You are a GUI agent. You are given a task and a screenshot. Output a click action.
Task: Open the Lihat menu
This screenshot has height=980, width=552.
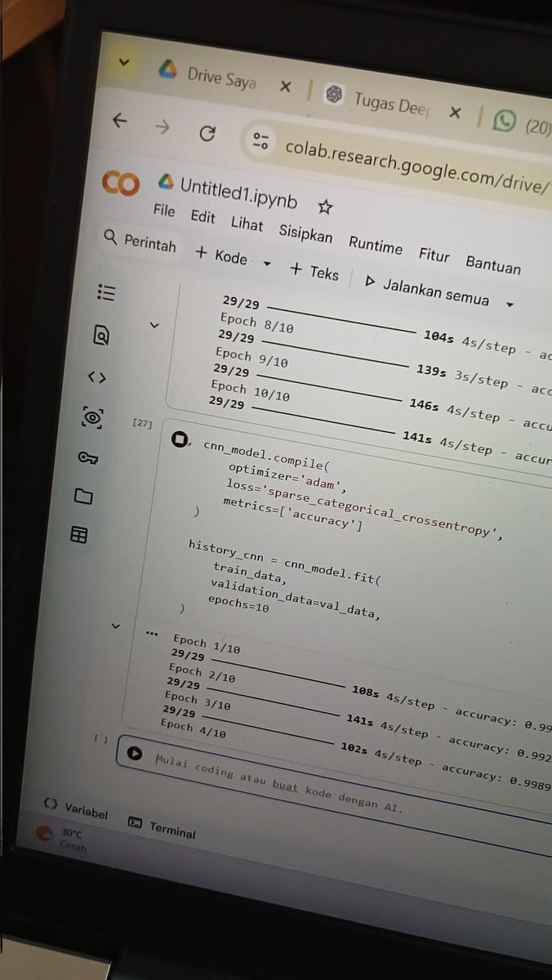[x=247, y=223]
